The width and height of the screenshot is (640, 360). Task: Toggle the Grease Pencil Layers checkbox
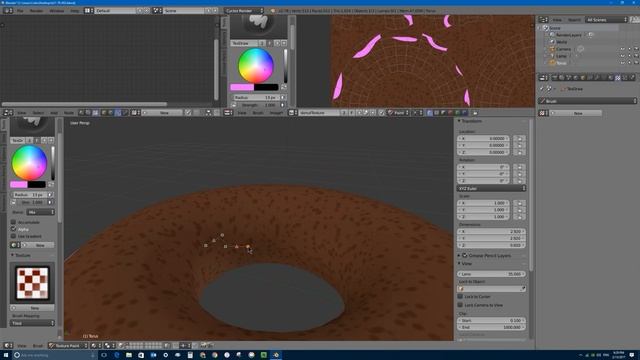(464, 255)
